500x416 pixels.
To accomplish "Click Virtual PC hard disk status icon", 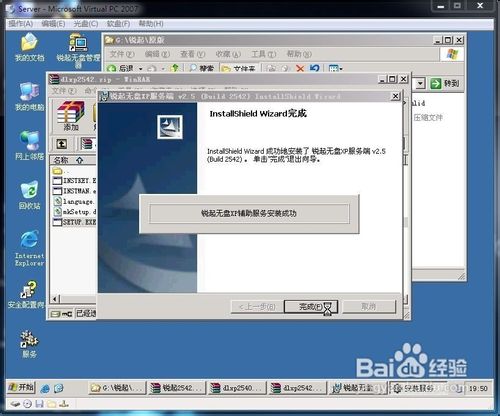I will (15, 404).
